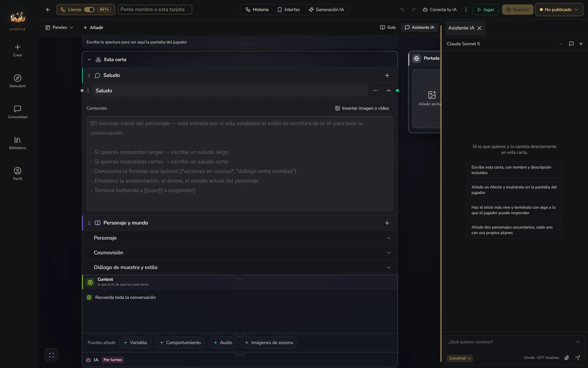588x368 pixels.
Task: Open the Construir mode dropdown
Action: click(459, 358)
